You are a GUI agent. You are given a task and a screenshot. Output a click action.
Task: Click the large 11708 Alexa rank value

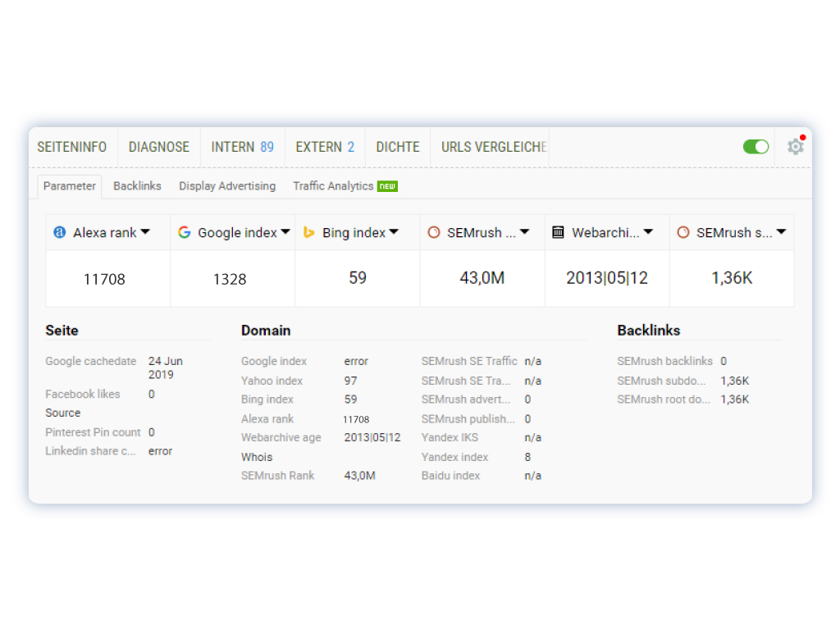pos(104,279)
